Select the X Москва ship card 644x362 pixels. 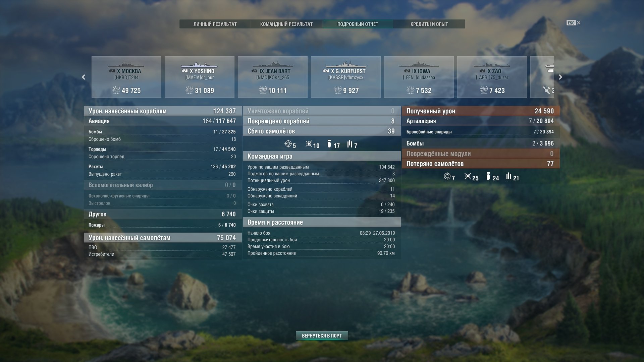tap(126, 77)
